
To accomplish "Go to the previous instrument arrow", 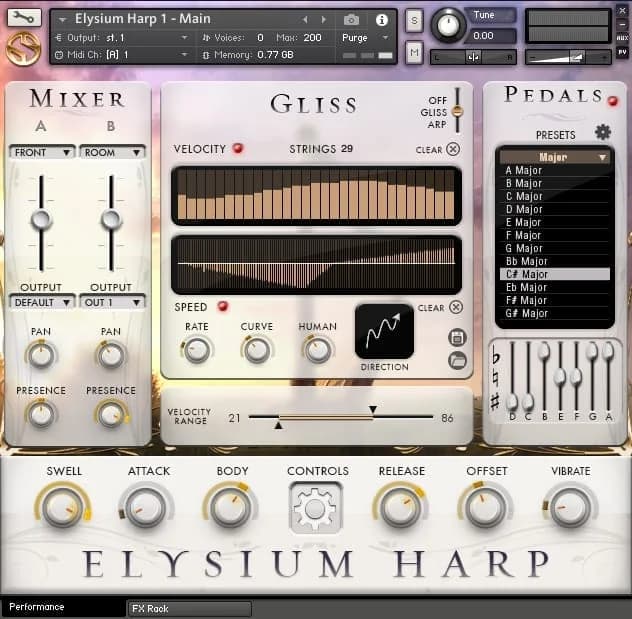I will click(x=305, y=19).
